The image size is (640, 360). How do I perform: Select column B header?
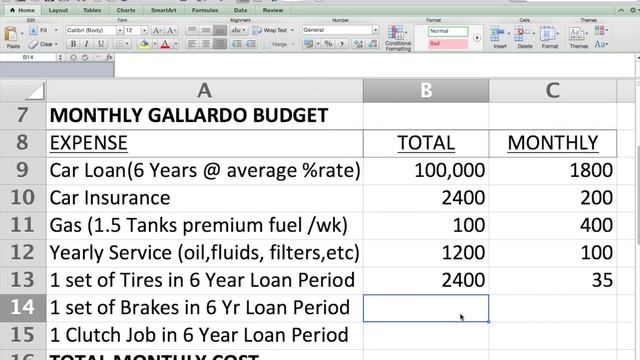tap(426, 91)
